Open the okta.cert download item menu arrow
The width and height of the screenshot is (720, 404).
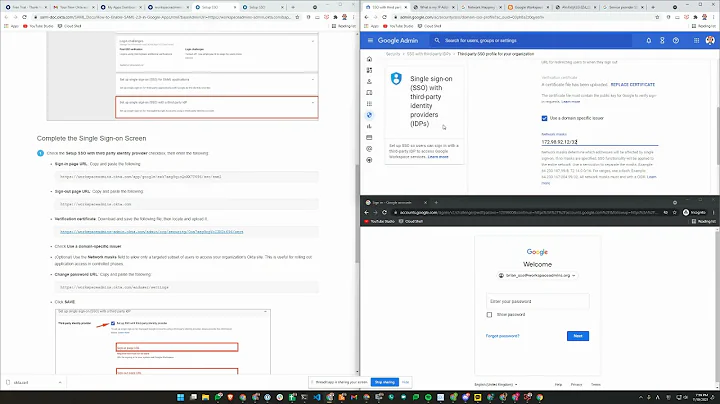pos(60,382)
